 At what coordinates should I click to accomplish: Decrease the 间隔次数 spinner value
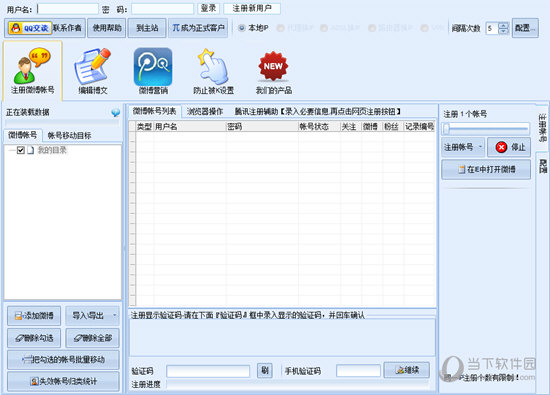(503, 31)
